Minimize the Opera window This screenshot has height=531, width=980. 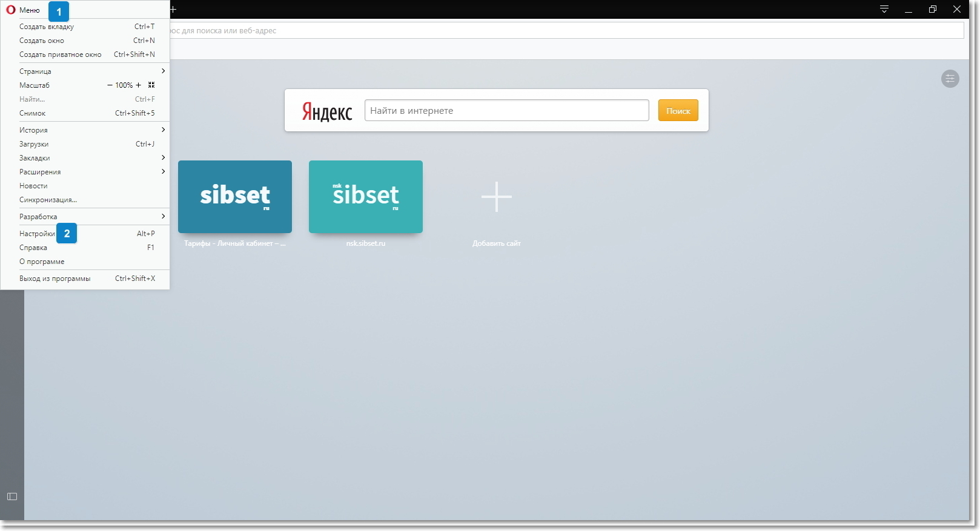pos(909,9)
